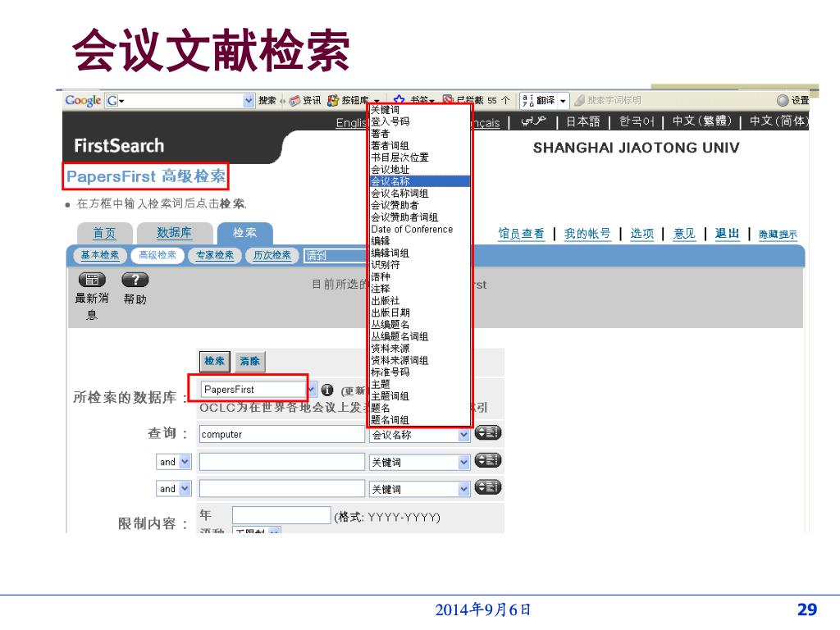Switch language to Korean 한국어
Viewport: 840px width, 630px height.
click(637, 121)
